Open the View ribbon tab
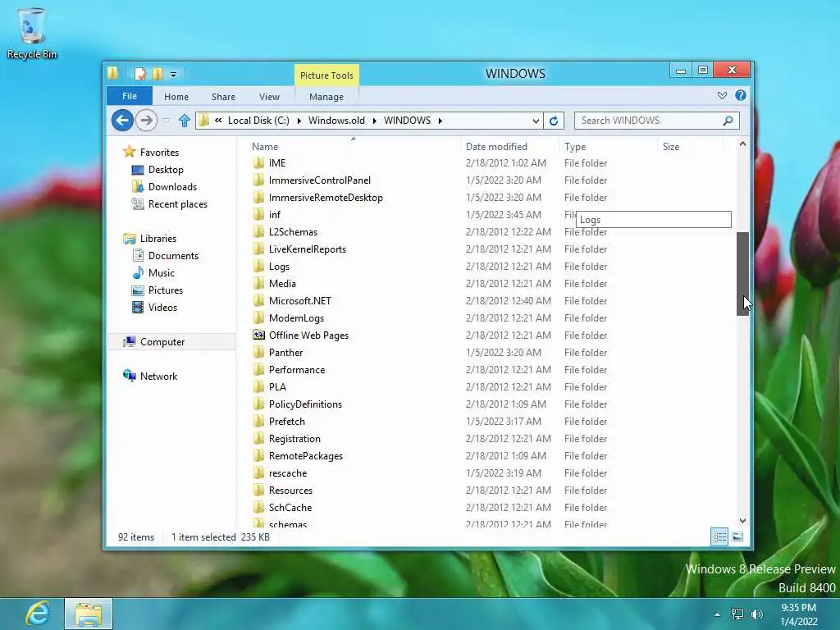 (269, 97)
